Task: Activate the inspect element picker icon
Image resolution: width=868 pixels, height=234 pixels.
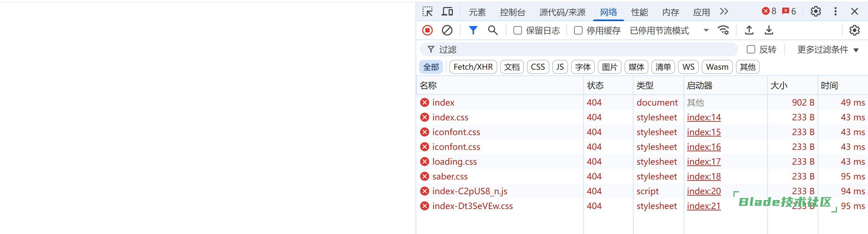Action: (427, 12)
